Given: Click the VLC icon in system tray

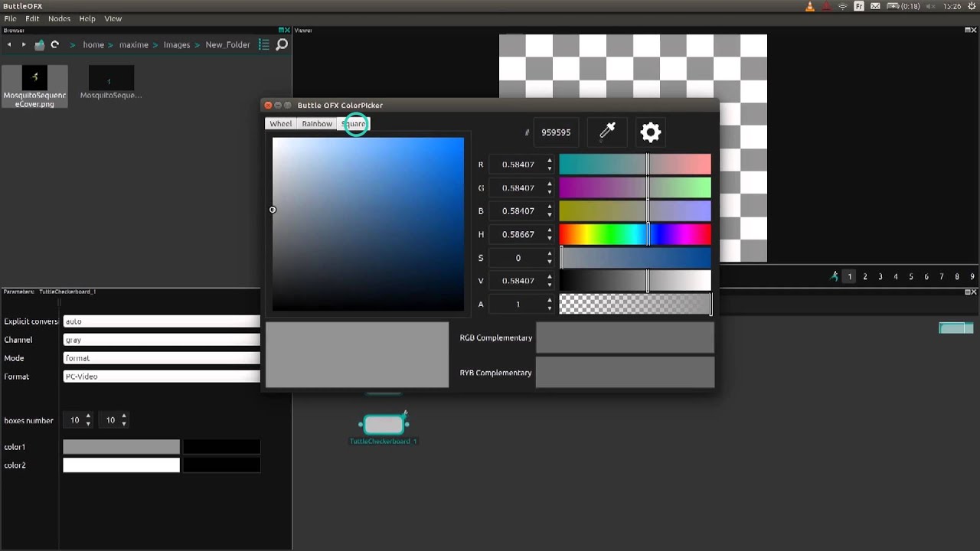Looking at the screenshot, I should coord(810,6).
